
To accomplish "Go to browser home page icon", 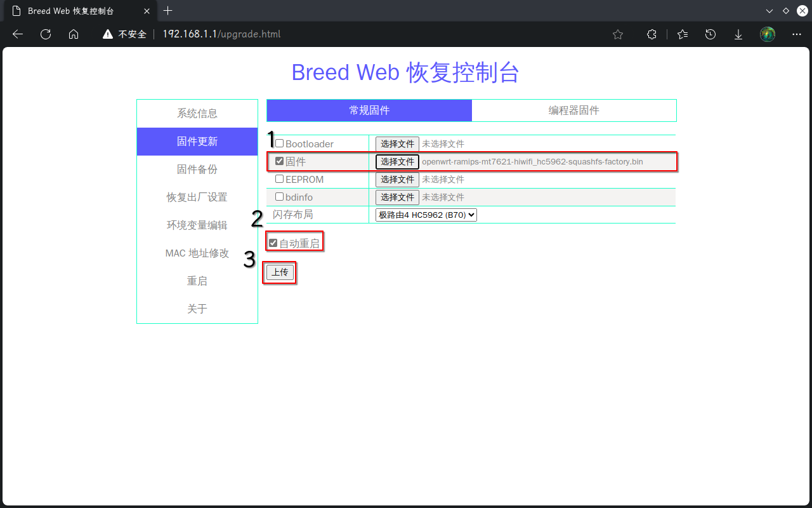I will (x=74, y=34).
